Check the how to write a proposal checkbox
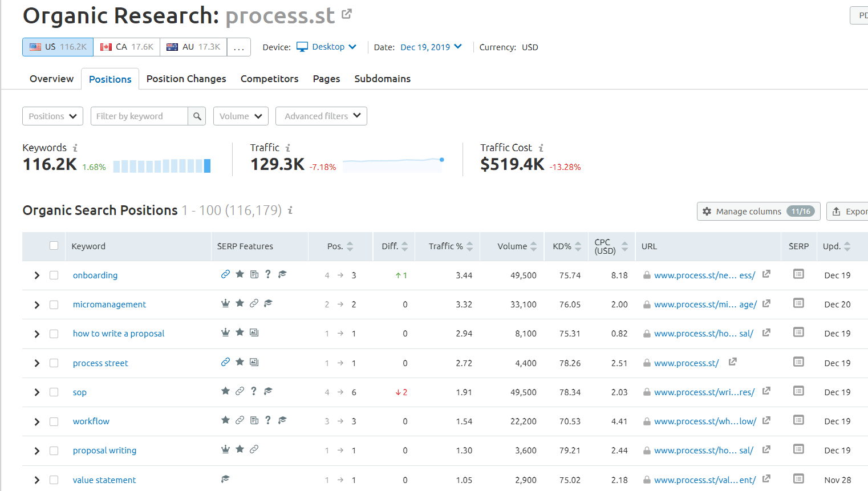Viewport: 868px width, 491px height. click(54, 334)
